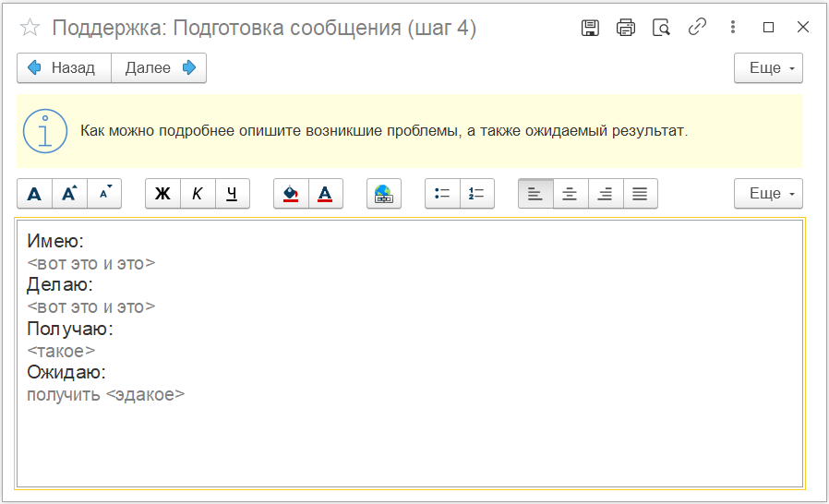Image resolution: width=829 pixels, height=504 pixels.
Task: Open print preview with magnifier icon
Action: tap(661, 28)
